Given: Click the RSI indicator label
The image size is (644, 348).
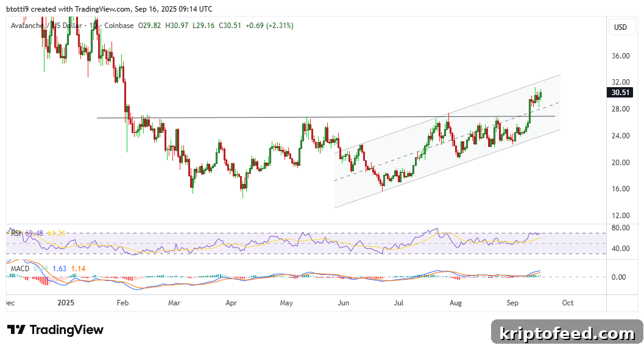Looking at the screenshot, I should (16, 233).
